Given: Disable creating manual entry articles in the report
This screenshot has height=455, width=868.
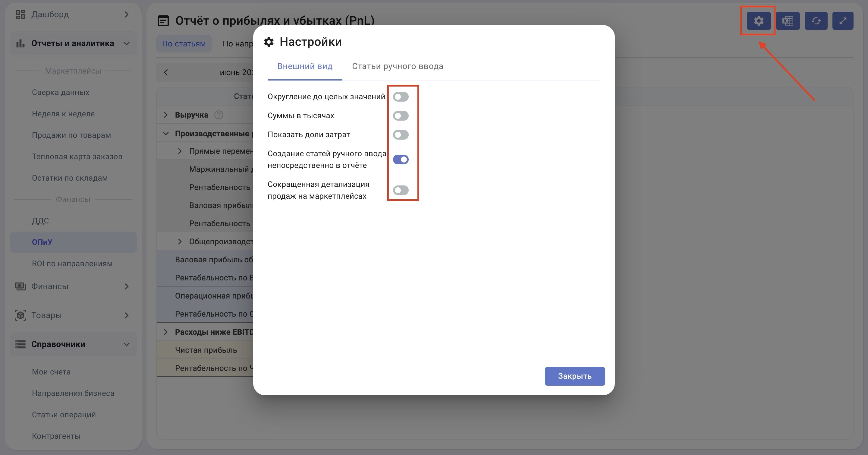Looking at the screenshot, I should tap(401, 160).
